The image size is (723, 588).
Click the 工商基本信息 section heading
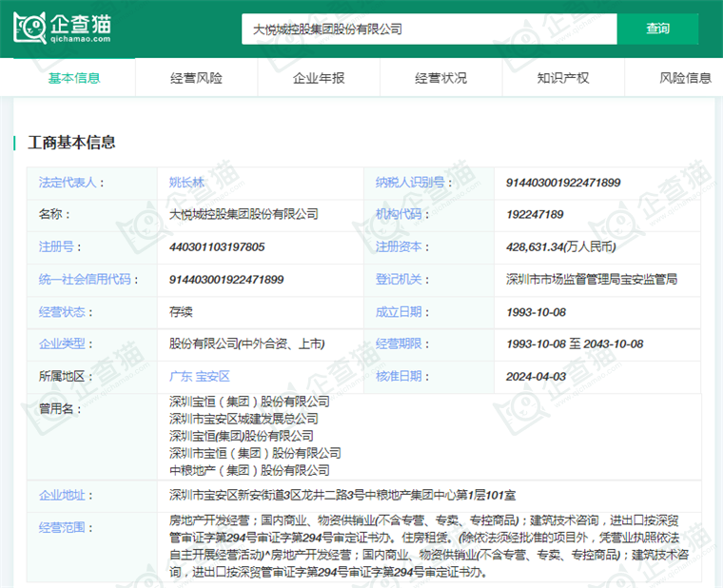tap(71, 143)
